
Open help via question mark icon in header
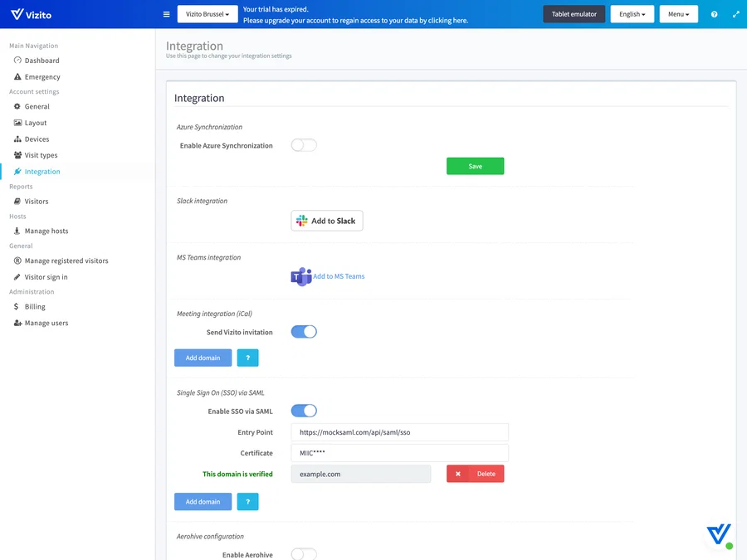click(x=714, y=14)
